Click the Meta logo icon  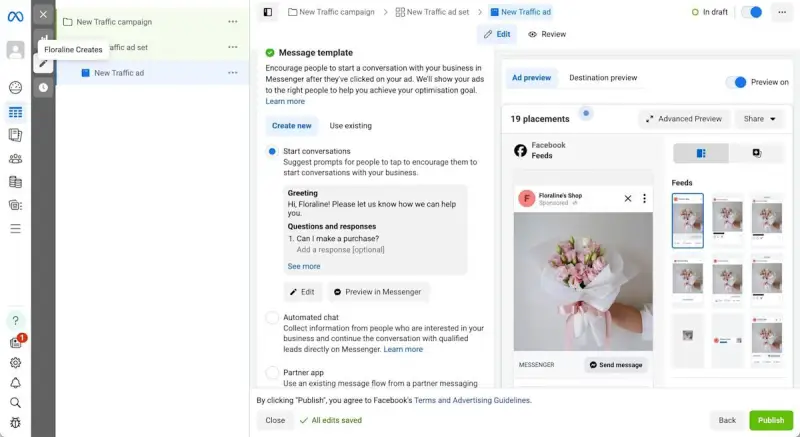click(x=15, y=17)
